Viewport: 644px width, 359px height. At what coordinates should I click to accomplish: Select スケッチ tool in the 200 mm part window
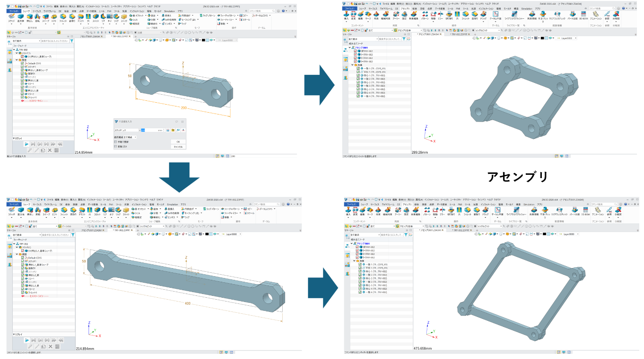point(11,17)
